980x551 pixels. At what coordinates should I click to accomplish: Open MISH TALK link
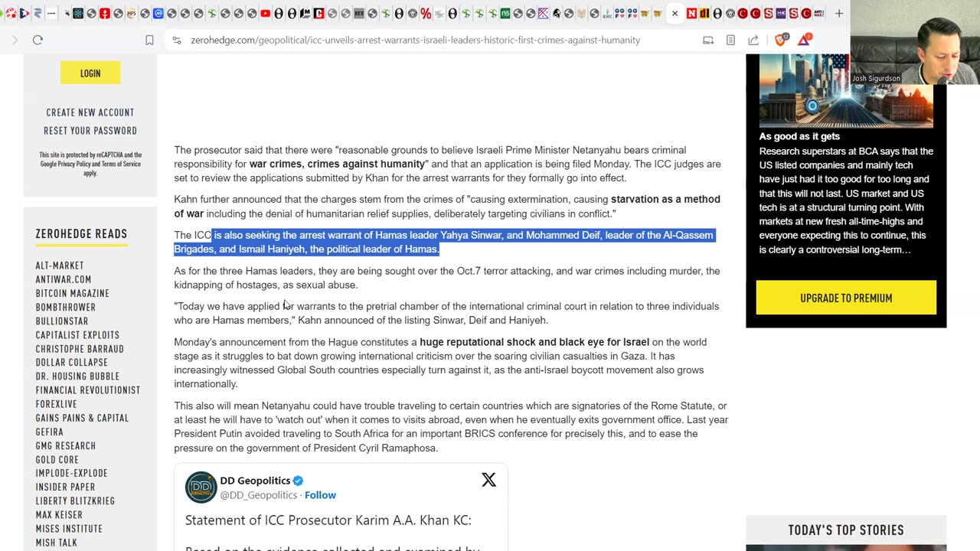coord(57,543)
